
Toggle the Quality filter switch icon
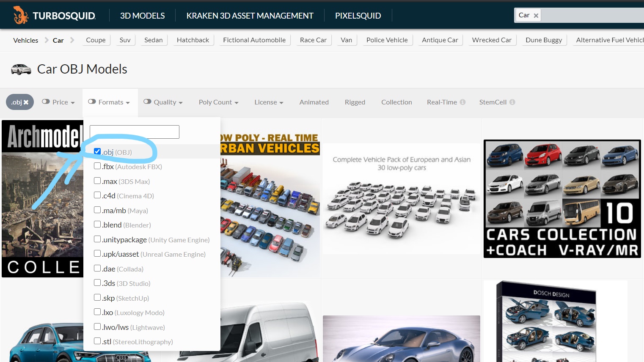pos(147,101)
